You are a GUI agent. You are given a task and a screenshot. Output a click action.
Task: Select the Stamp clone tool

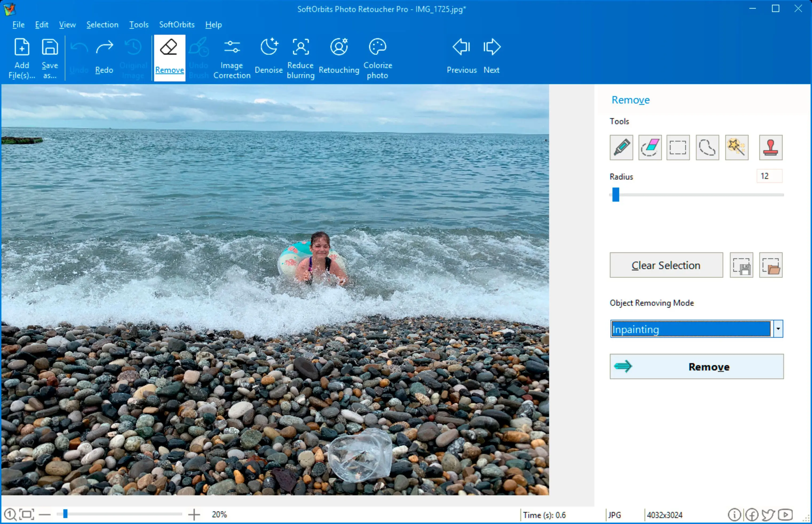(770, 147)
